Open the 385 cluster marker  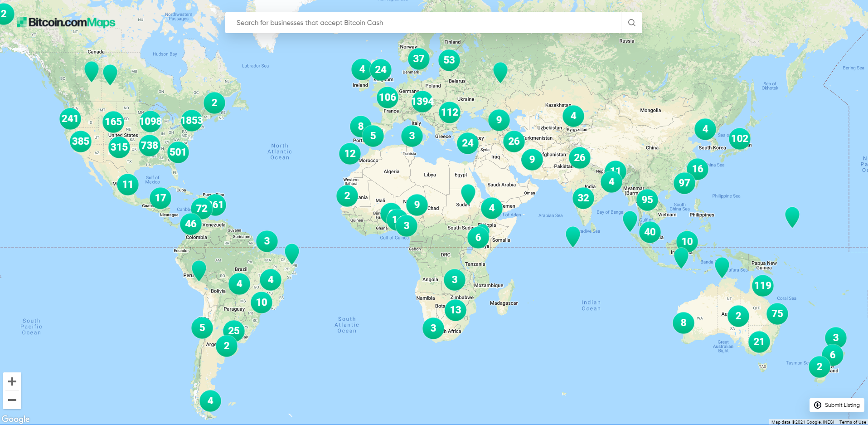tap(81, 142)
